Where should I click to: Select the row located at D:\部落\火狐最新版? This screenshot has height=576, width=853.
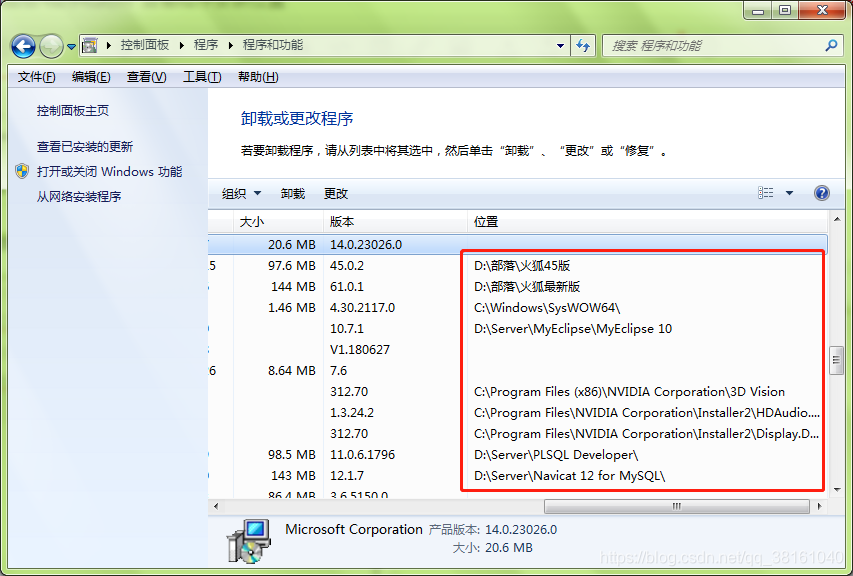(x=517, y=287)
